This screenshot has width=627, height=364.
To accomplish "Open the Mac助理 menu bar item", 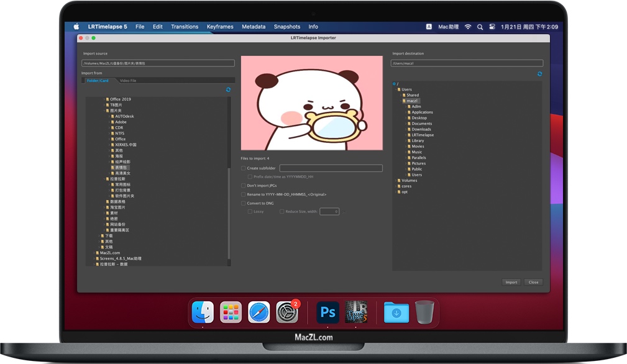I will point(448,27).
